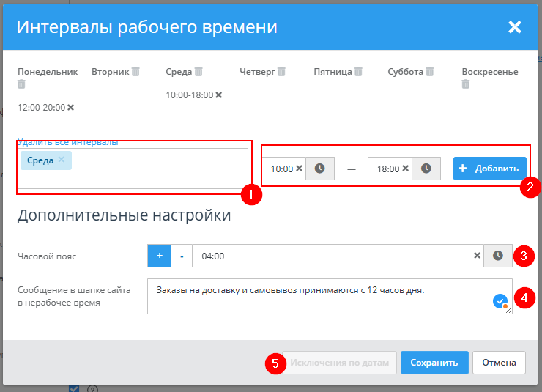Clear the 04:00 timezone value

(x=477, y=256)
